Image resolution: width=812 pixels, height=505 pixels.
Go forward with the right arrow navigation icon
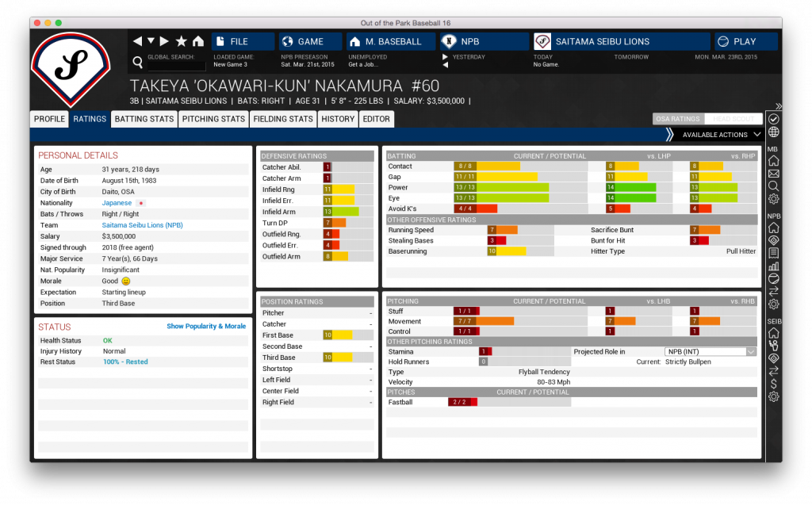point(164,41)
